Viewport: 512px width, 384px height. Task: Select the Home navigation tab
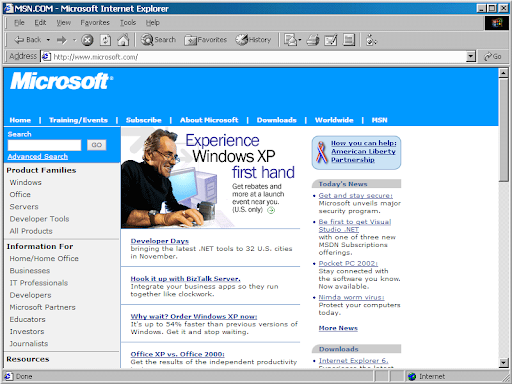(20, 120)
